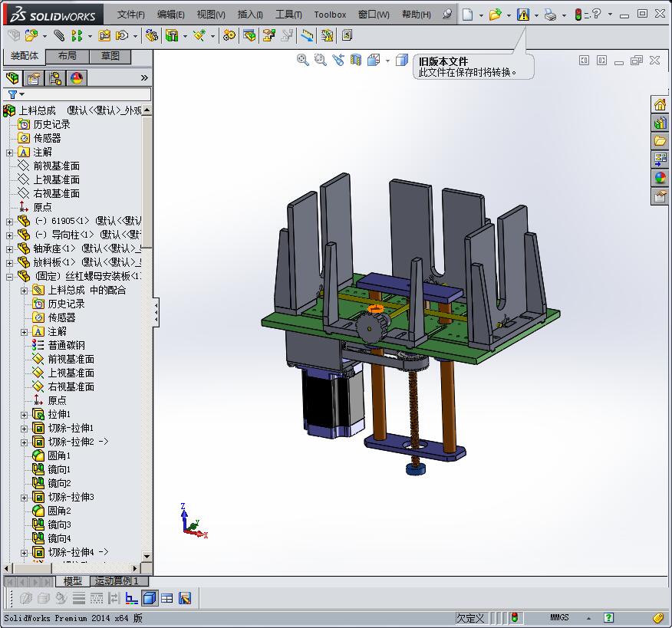The height and width of the screenshot is (628, 672).
Task: Click the Assembly Features icon
Action: (x=172, y=35)
